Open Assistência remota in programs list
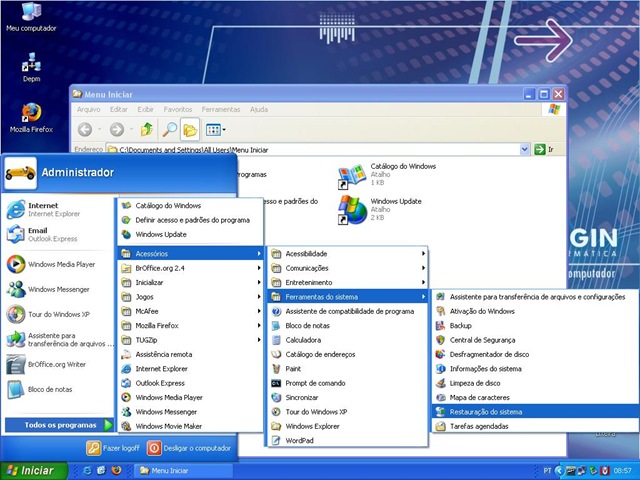 [x=190, y=354]
